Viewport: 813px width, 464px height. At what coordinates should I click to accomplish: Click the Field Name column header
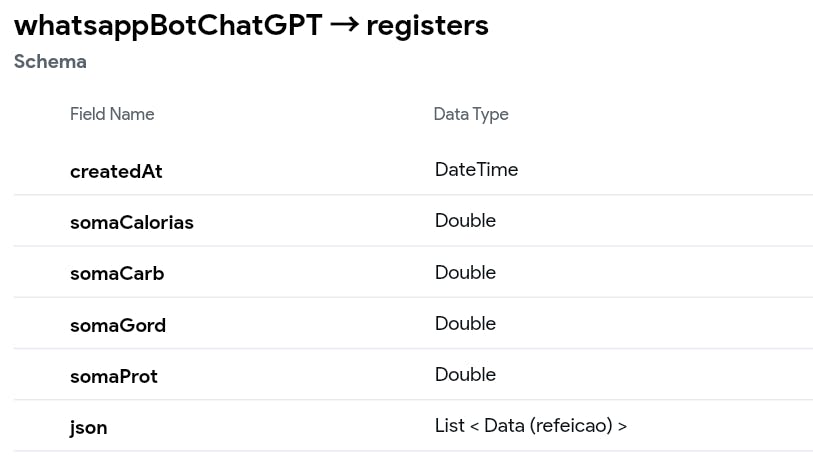tap(112, 114)
